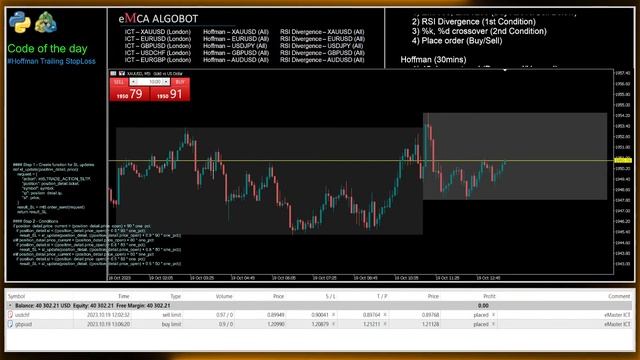This screenshot has width=640, height=360.
Task: Sort orders by the Comment column
Action: tap(619, 296)
